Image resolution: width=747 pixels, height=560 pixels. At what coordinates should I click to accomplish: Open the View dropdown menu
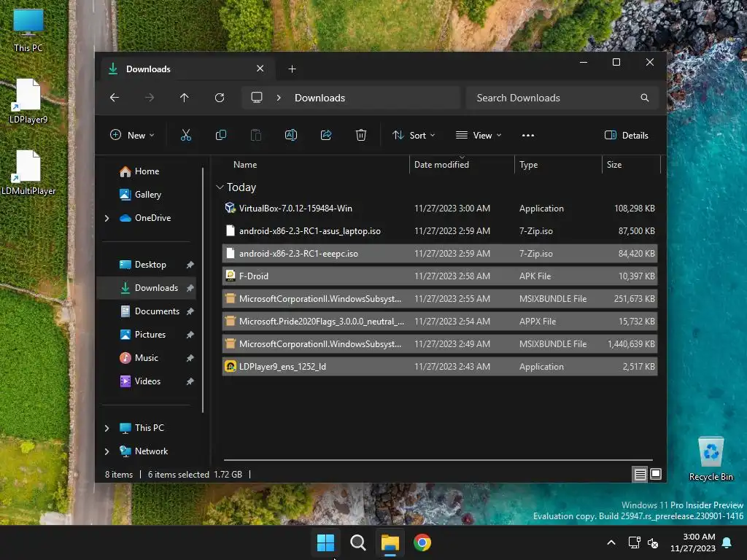[x=479, y=135]
